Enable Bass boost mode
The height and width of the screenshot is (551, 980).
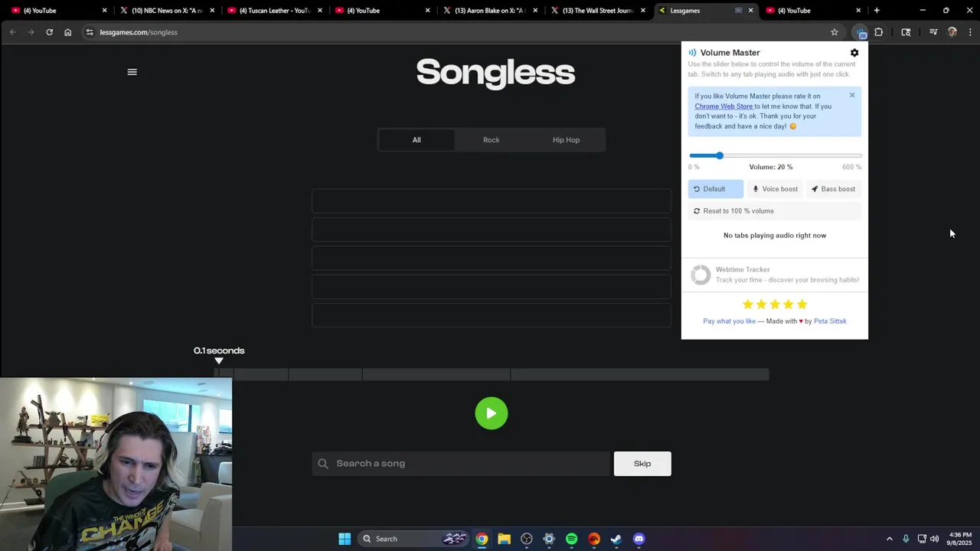pos(834,189)
